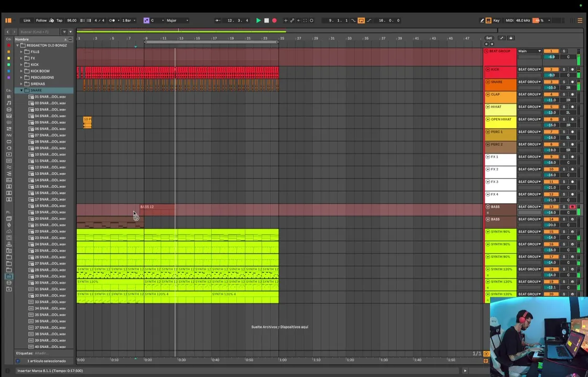Click the hamburger menu icon at top right
The height and width of the screenshot is (377, 588).
tap(580, 20)
